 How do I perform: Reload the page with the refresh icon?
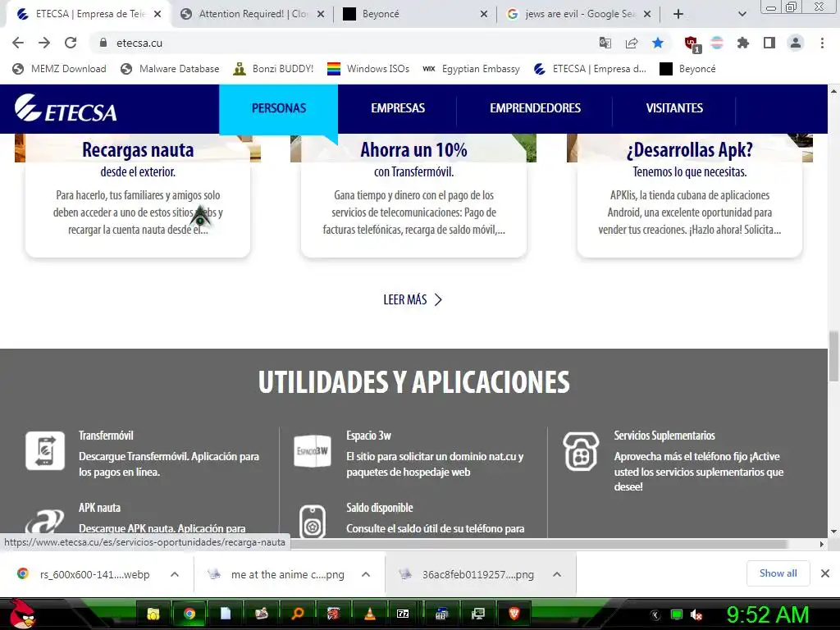(x=71, y=43)
